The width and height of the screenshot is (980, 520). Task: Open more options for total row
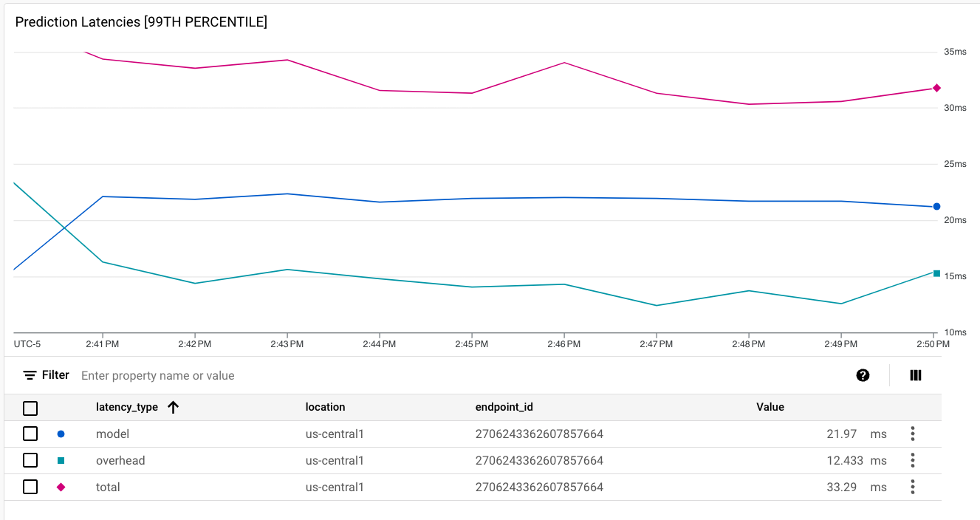tap(913, 487)
